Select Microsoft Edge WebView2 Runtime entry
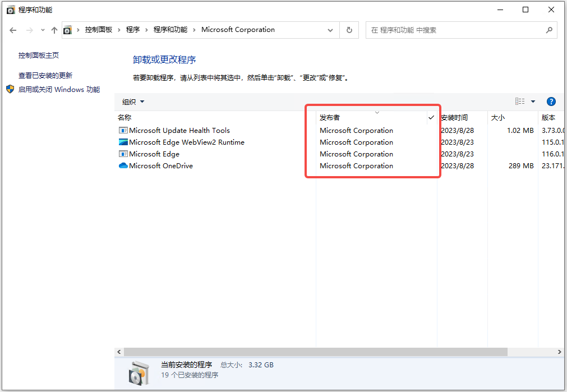Viewport: 567px width, 392px height. pyautogui.click(x=187, y=142)
